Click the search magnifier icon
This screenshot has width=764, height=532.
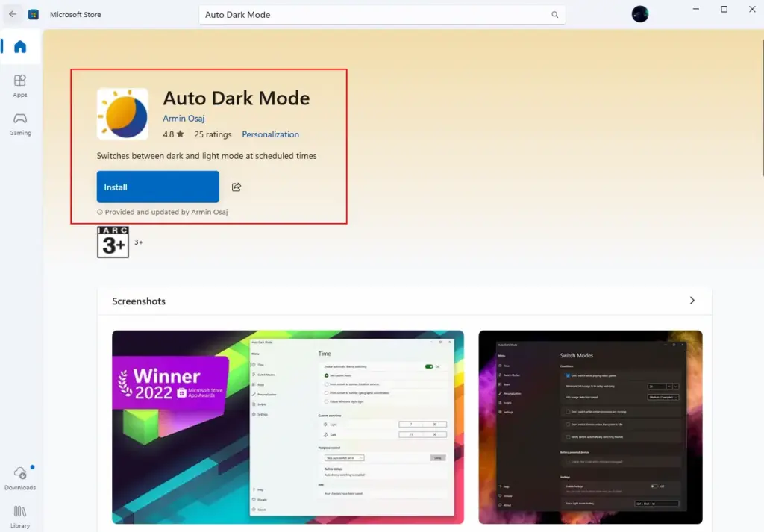[x=554, y=15]
